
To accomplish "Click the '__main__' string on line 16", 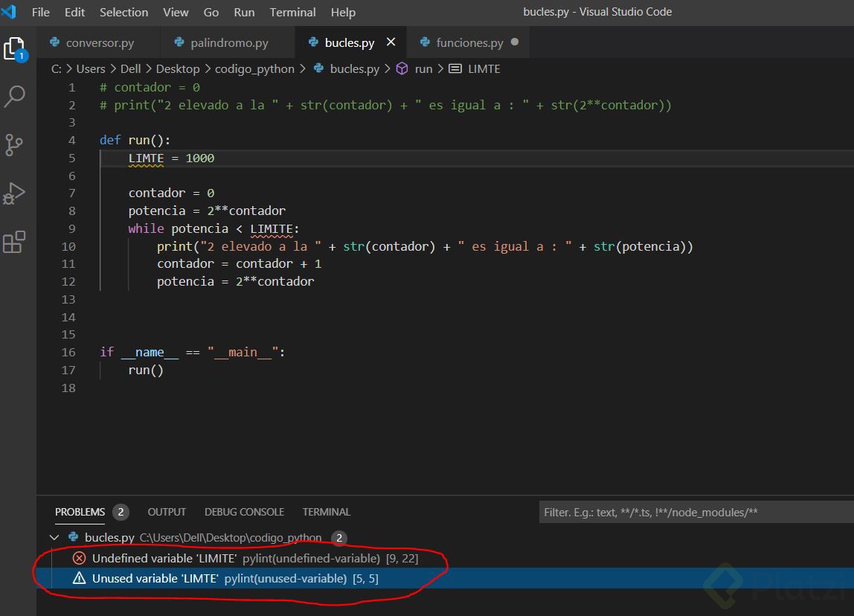I will pyautogui.click(x=243, y=352).
